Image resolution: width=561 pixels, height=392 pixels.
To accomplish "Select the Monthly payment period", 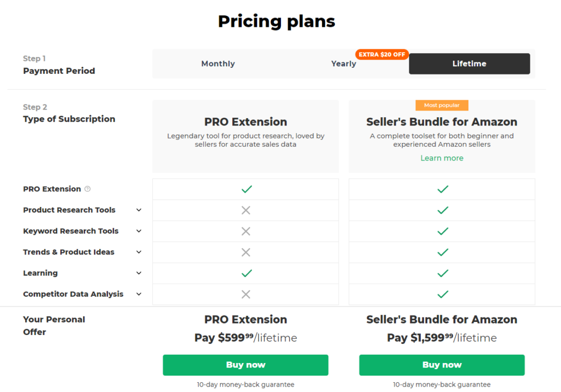I will pos(218,64).
